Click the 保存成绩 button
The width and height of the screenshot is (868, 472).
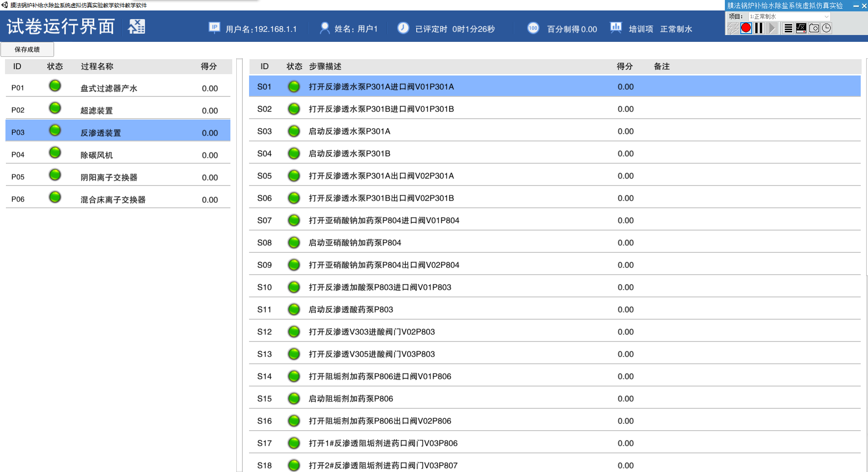click(27, 49)
